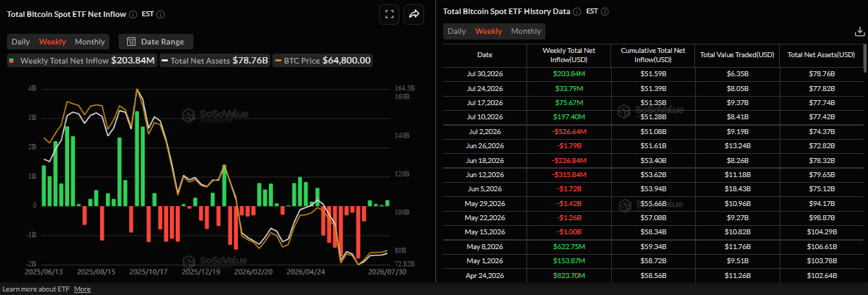The image size is (868, 295).
Task: Click the -$226.84M outflow cell
Action: click(569, 159)
